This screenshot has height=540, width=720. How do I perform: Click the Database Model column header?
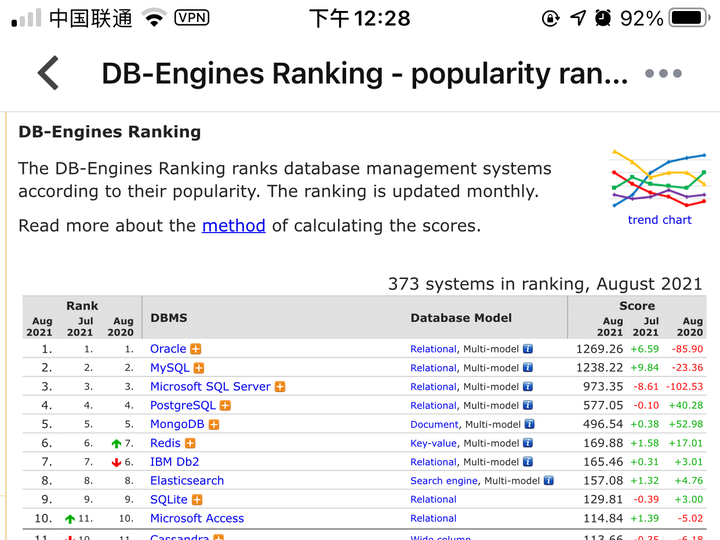[x=461, y=318]
